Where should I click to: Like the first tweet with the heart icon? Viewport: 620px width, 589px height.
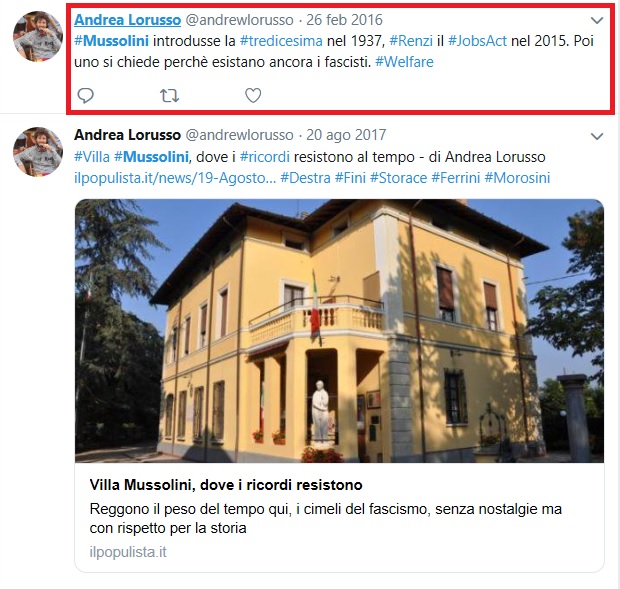253,95
